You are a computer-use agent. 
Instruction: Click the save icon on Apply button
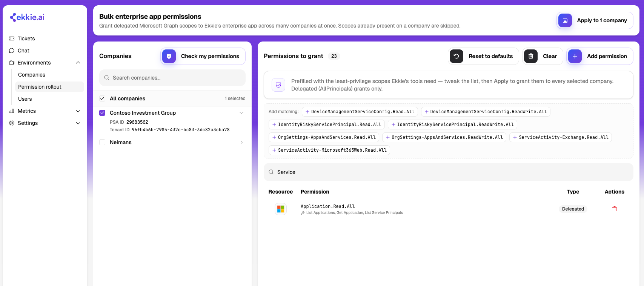tap(565, 20)
